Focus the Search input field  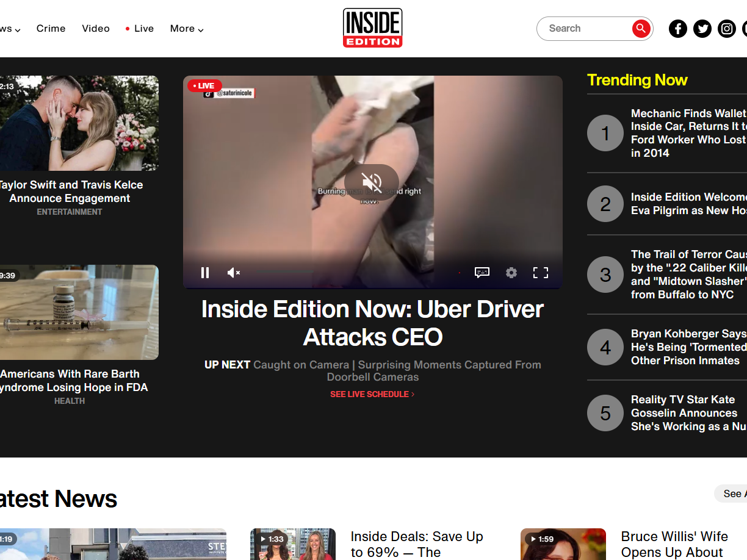585,29
